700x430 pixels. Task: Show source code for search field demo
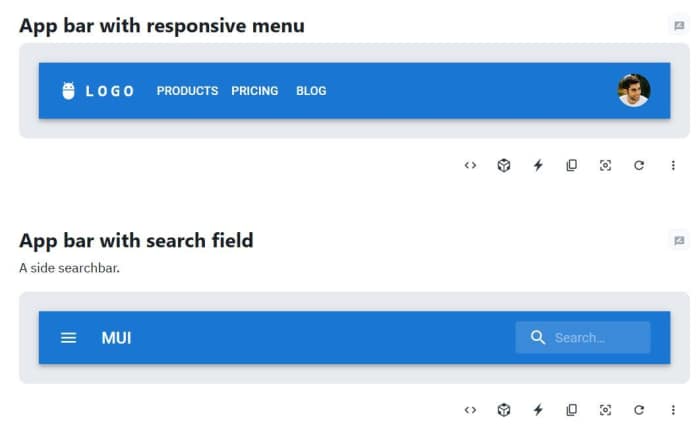pos(470,410)
